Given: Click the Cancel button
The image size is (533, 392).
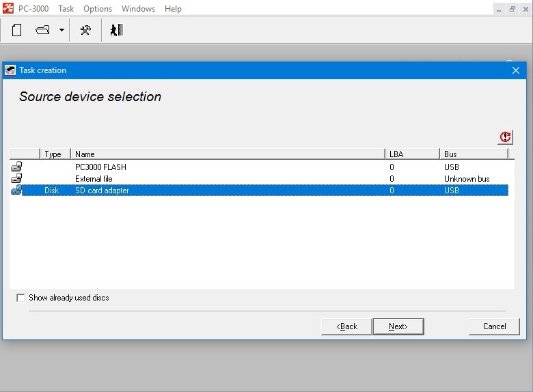Looking at the screenshot, I should point(494,326).
